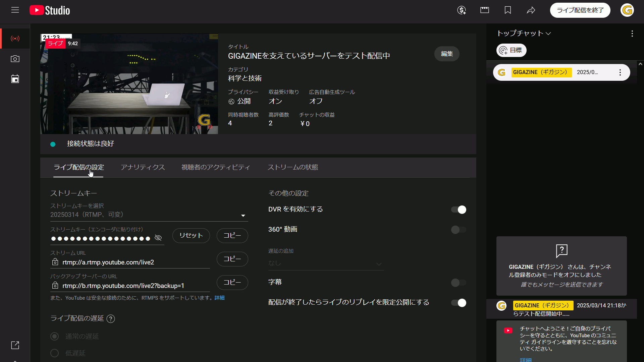Toggle the DVR を有効にする switch
Image resolution: width=644 pixels, height=362 pixels.
click(459, 209)
